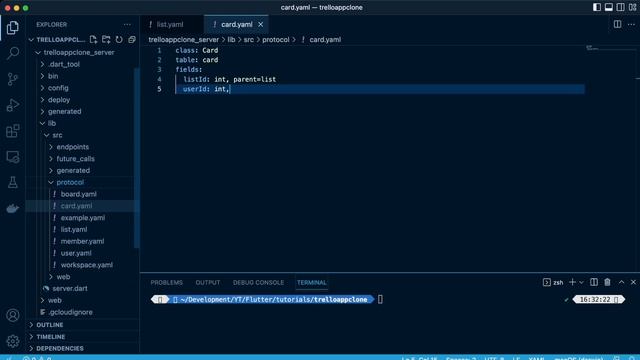Select the zsh terminal label
Viewport: 640px width, 360px height.
click(x=558, y=282)
